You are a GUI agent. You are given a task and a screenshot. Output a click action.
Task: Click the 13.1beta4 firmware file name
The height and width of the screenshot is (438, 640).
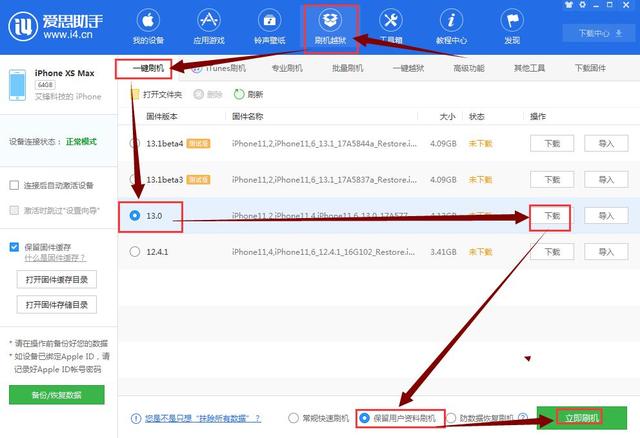(x=324, y=144)
